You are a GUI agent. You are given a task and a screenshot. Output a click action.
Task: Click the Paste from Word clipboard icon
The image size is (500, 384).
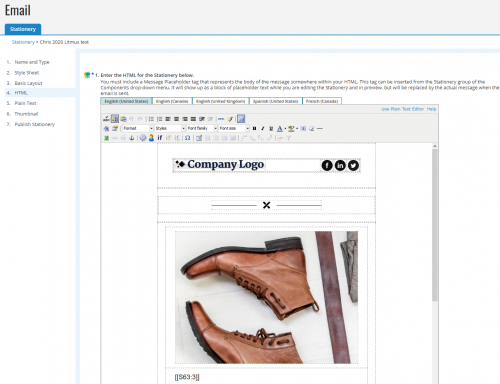pos(123,119)
